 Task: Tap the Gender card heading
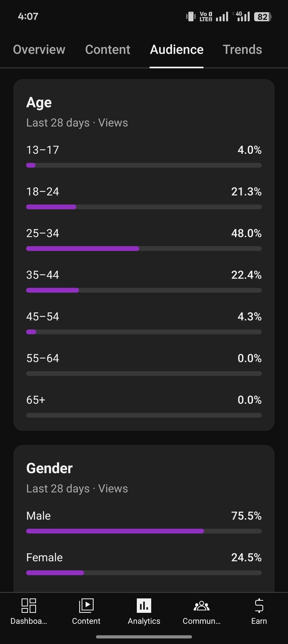[49, 468]
